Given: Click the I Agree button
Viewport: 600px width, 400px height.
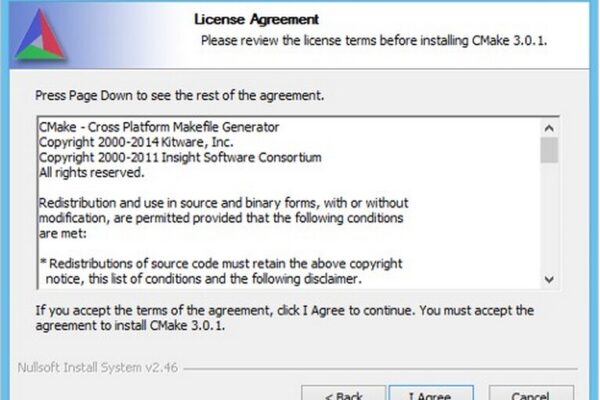Looking at the screenshot, I should [x=431, y=392].
